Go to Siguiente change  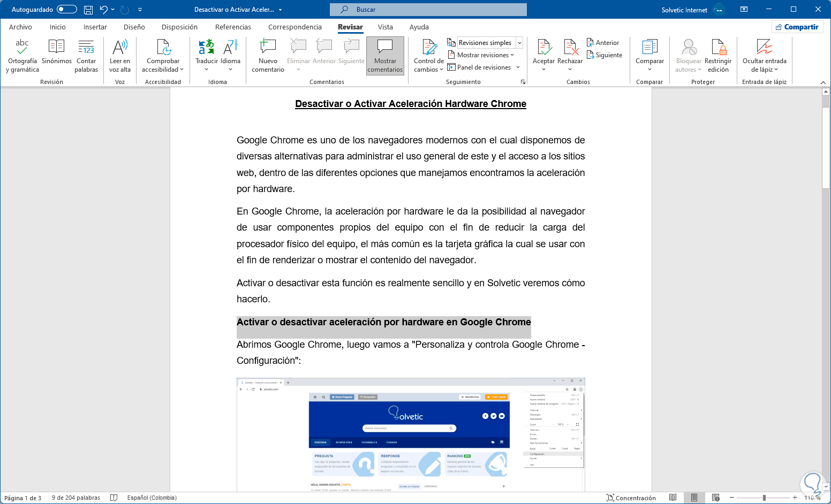click(605, 55)
